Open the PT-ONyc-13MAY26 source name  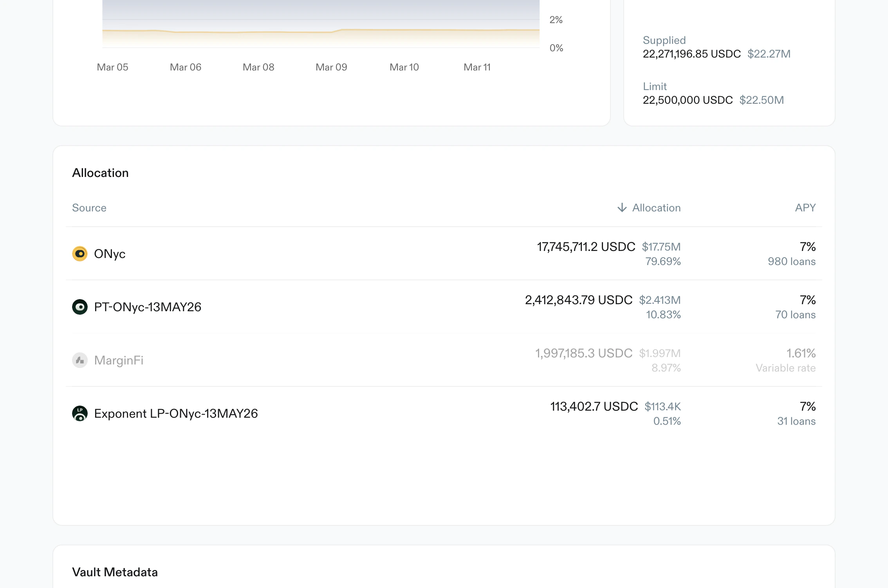[148, 307]
